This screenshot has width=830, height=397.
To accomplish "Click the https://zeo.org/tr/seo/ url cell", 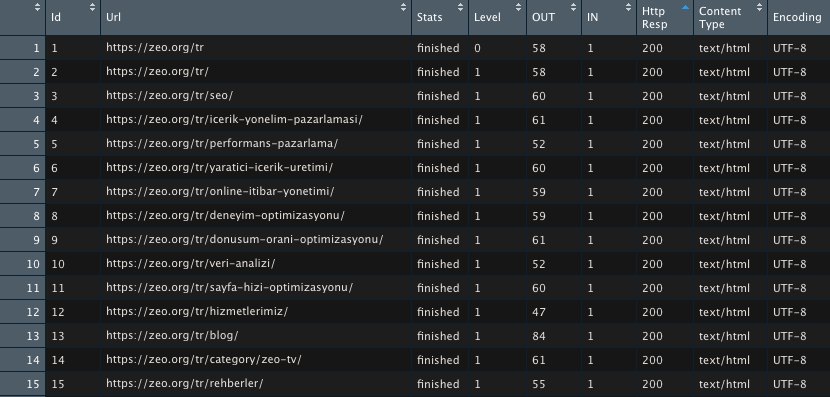I will (256, 96).
